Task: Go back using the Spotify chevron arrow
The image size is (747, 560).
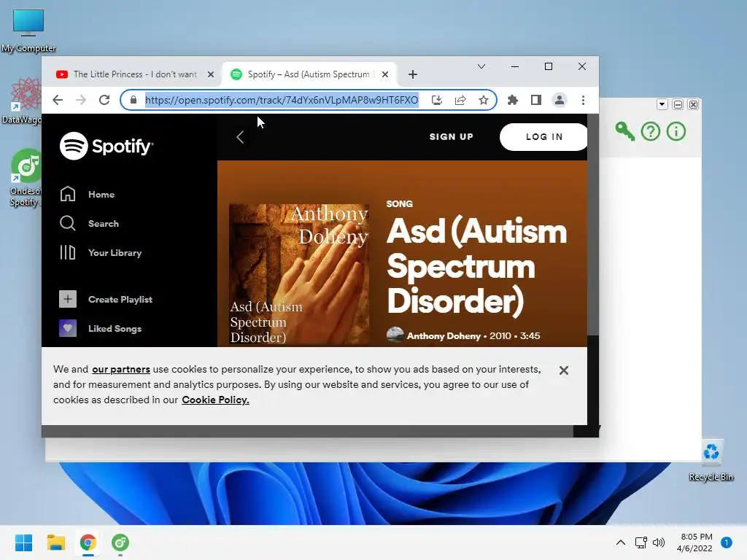Action: pyautogui.click(x=240, y=137)
